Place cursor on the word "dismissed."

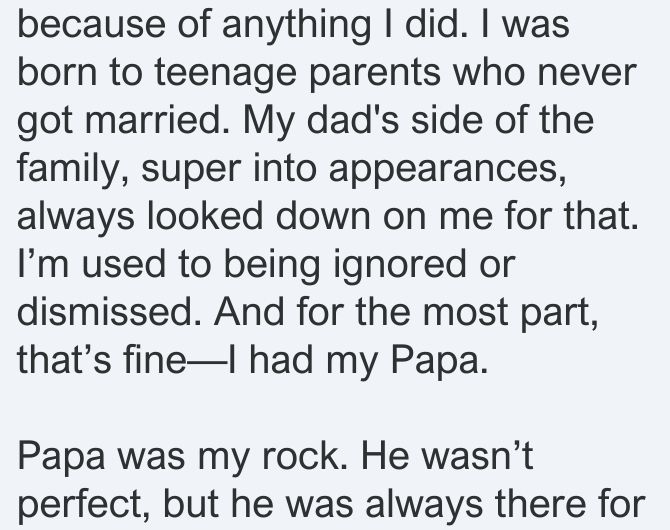(109, 312)
